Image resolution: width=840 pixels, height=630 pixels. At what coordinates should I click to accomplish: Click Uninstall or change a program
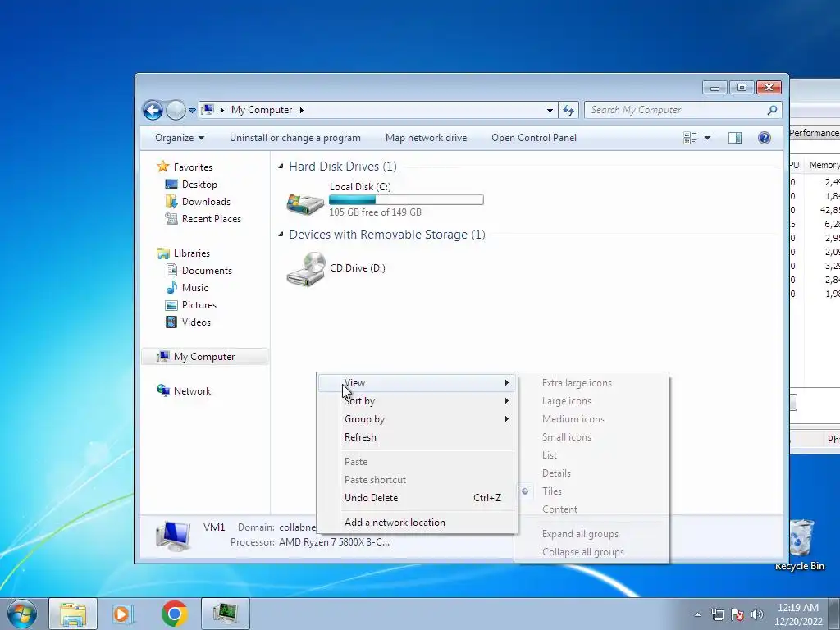click(295, 138)
